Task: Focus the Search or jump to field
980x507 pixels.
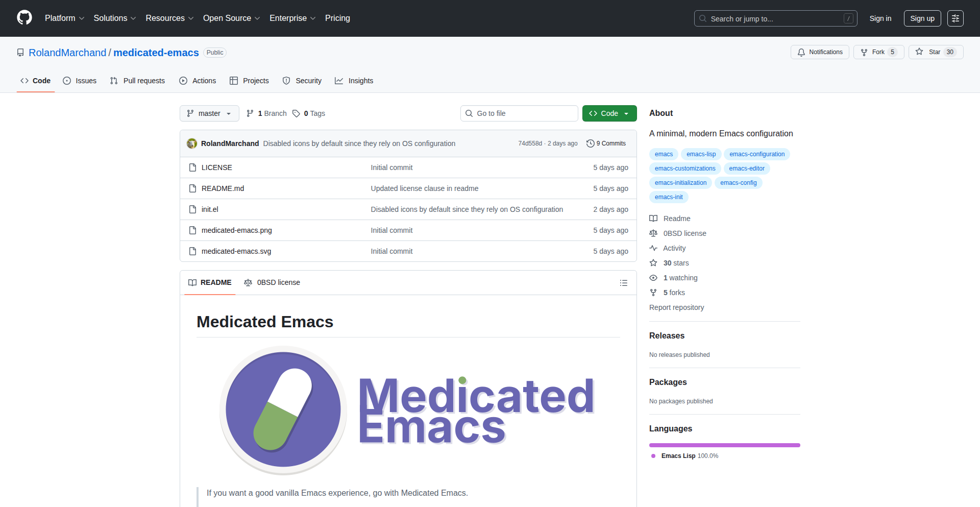Action: pyautogui.click(x=775, y=18)
